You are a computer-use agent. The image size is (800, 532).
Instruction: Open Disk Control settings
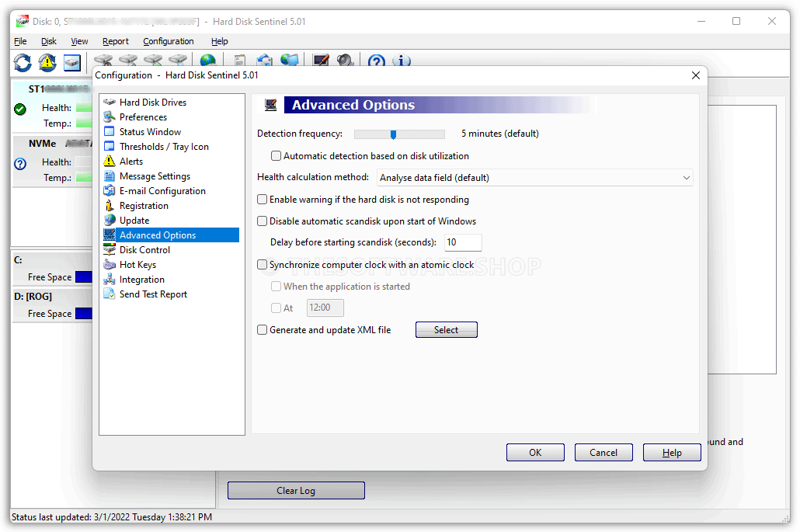144,250
